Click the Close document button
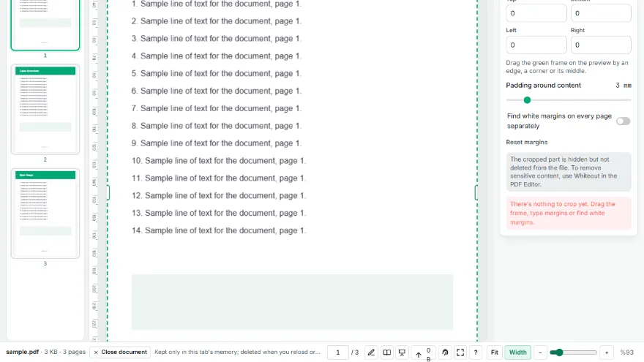Viewport: 644px width, 362px height. click(120, 352)
